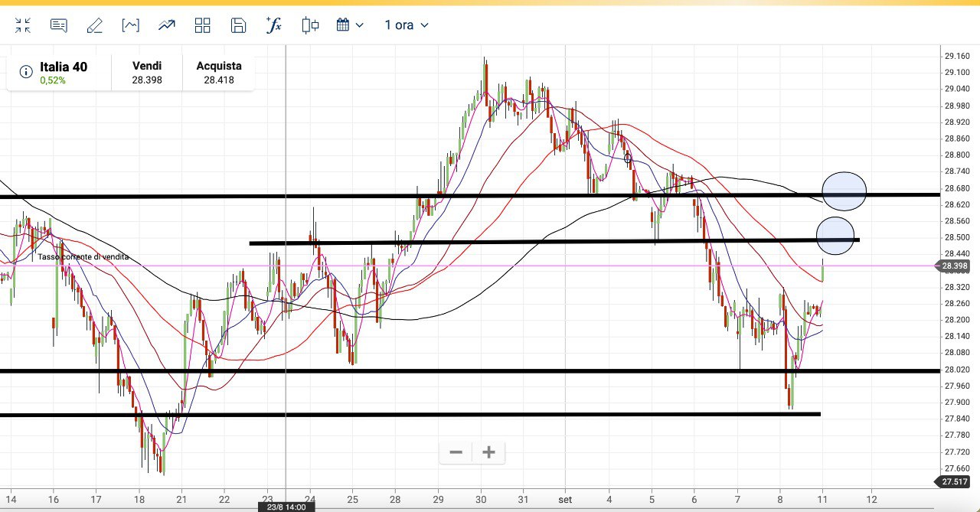Click the trend line arrow icon

pos(167,25)
